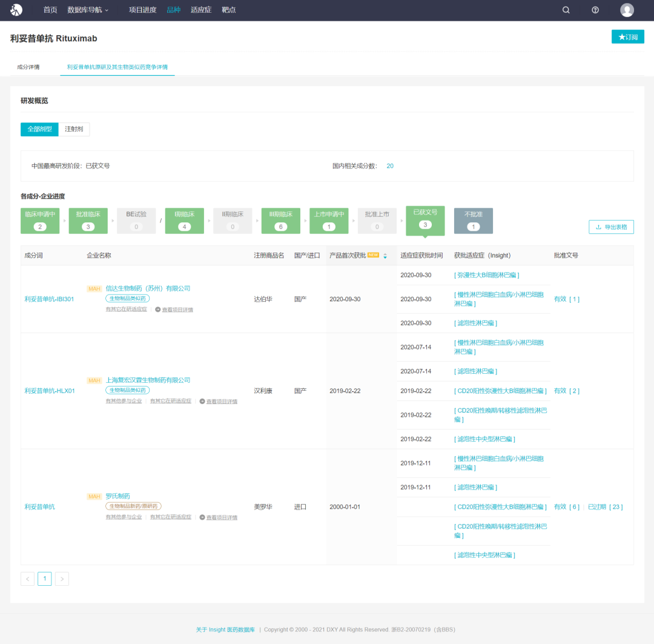654x644 pixels.
Task: Open [弥漫性大B细胞淋巴瘤] indication link
Action: [x=486, y=276]
